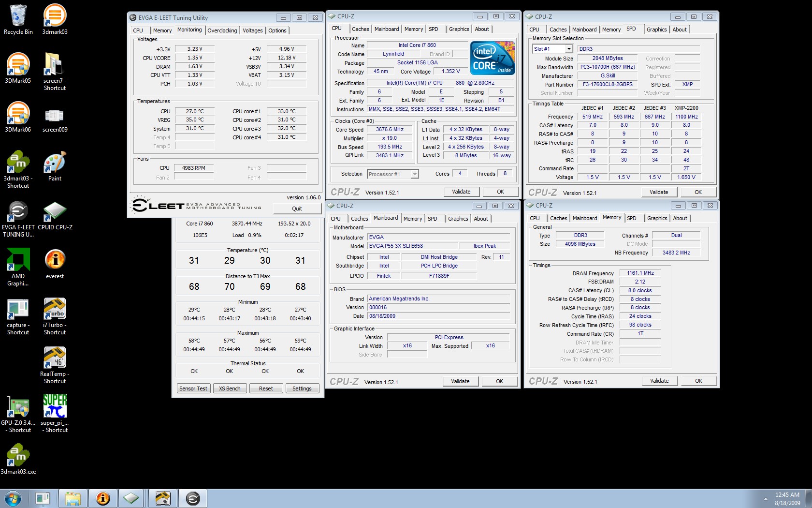Select the super_pi shortcut desktop icon
Screen dimensions: 812x508
pyautogui.click(x=55, y=414)
